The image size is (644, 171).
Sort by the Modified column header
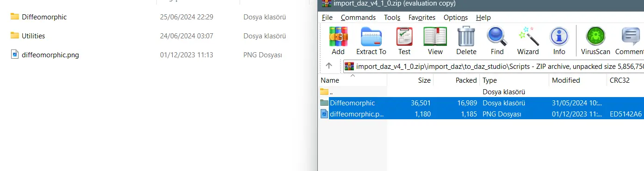click(577, 80)
